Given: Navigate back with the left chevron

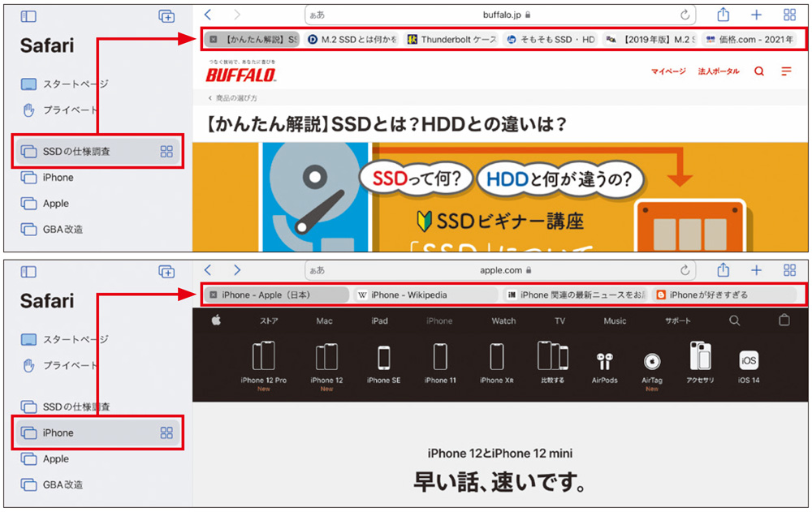Looking at the screenshot, I should coord(208,15).
